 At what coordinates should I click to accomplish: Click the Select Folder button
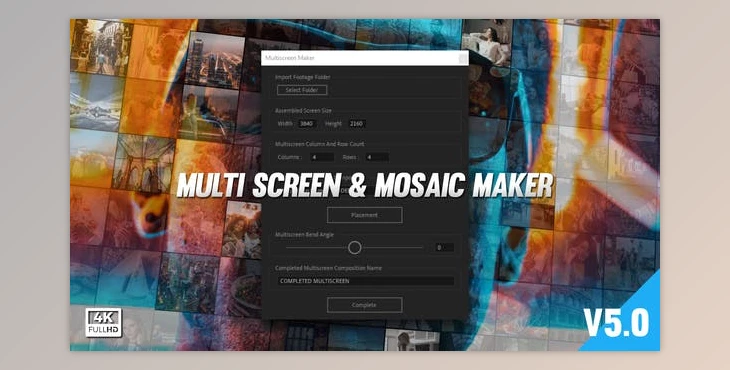pos(302,90)
